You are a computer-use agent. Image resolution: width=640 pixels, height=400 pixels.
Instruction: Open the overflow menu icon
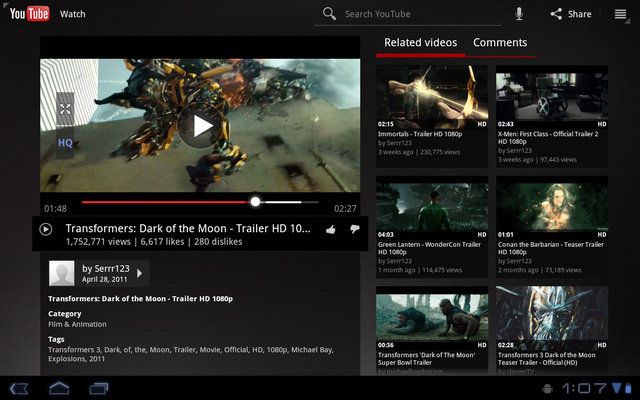coord(620,14)
